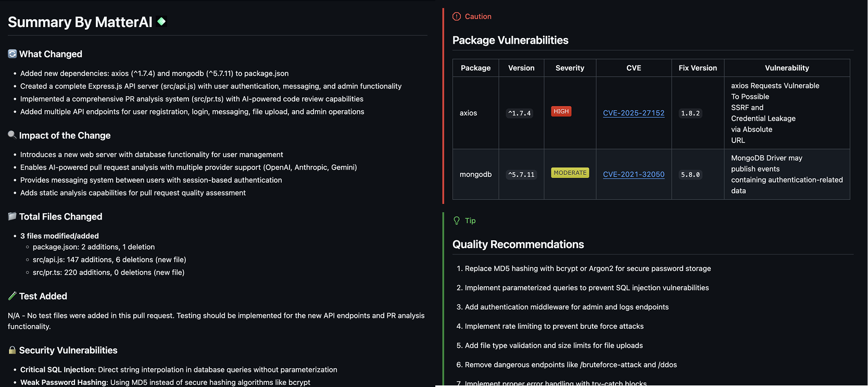This screenshot has width=868, height=387.
Task: Click the 'Introduces a new web server' bullet
Action: click(152, 154)
